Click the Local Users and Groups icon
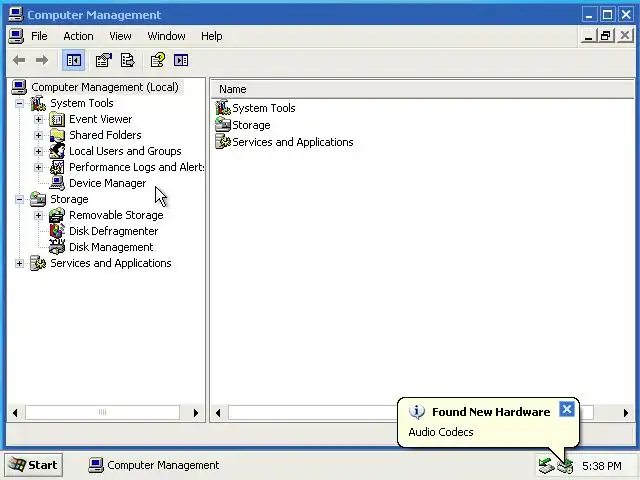This screenshot has height=480, width=640. pyautogui.click(x=57, y=151)
